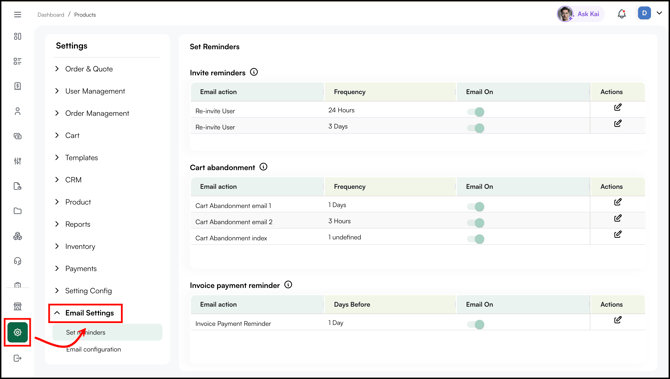Open the user profile dropdown arrow
Image resolution: width=670 pixels, height=379 pixels.
[x=659, y=14]
